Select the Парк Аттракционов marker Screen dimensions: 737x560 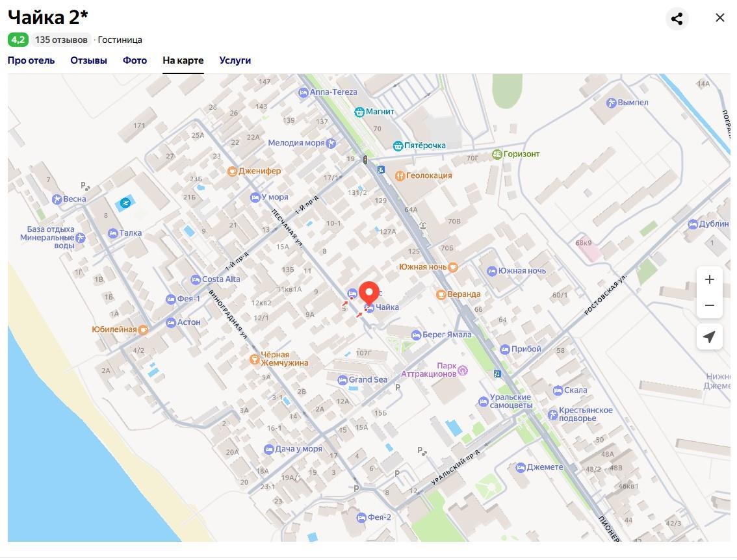(x=463, y=370)
